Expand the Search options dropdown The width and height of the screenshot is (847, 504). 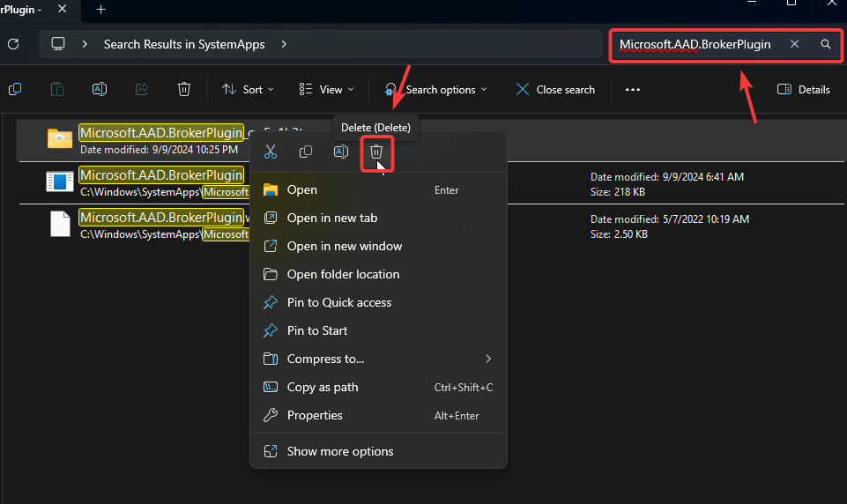(x=437, y=89)
